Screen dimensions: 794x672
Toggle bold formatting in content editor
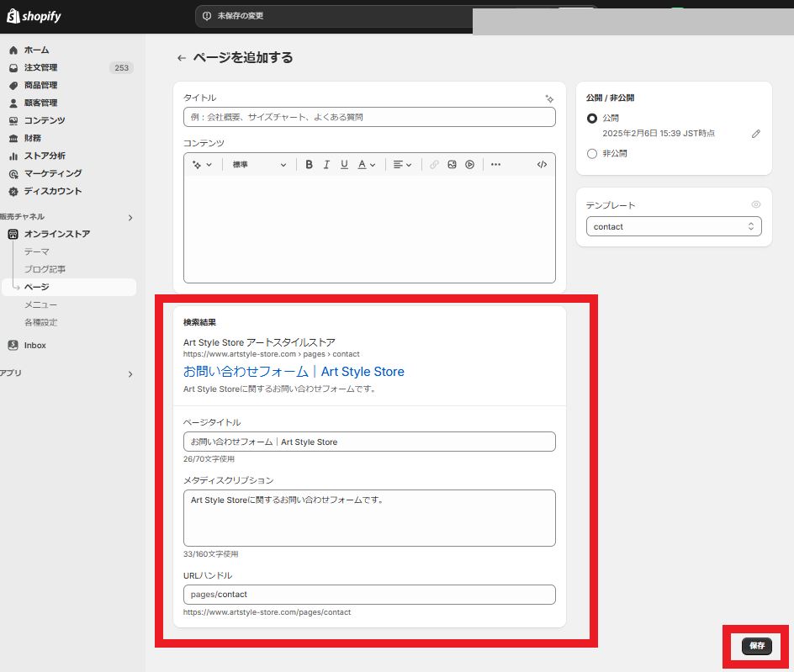[x=309, y=165]
